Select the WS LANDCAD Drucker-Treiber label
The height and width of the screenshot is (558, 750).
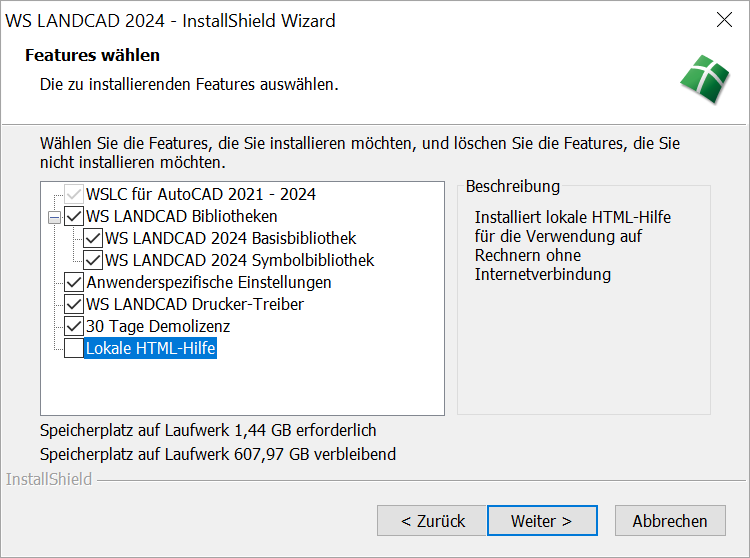tap(195, 304)
